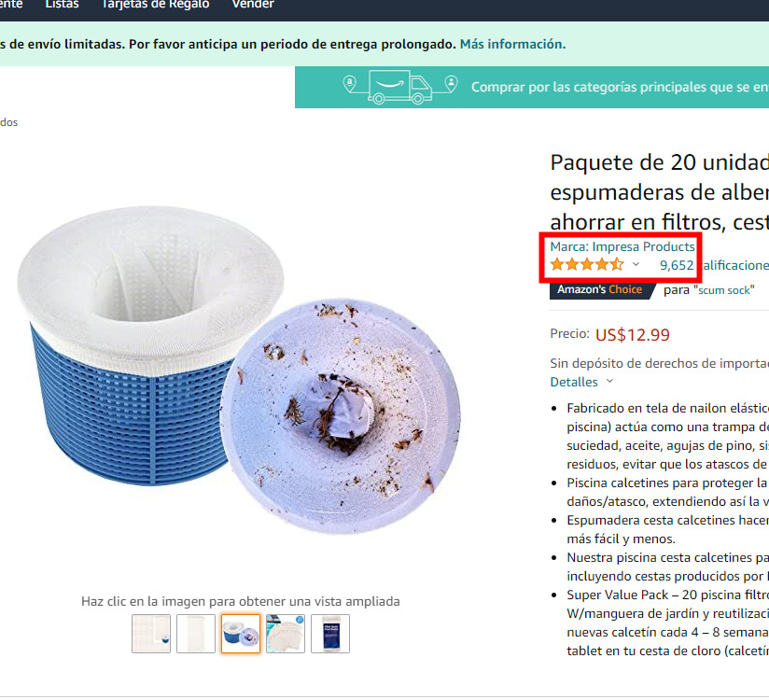View the 9,652 calificaciones reviews link
This screenshot has width=769, height=700.
(714, 265)
